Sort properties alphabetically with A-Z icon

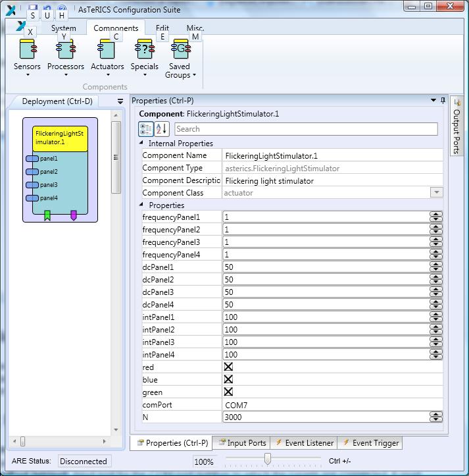(161, 129)
